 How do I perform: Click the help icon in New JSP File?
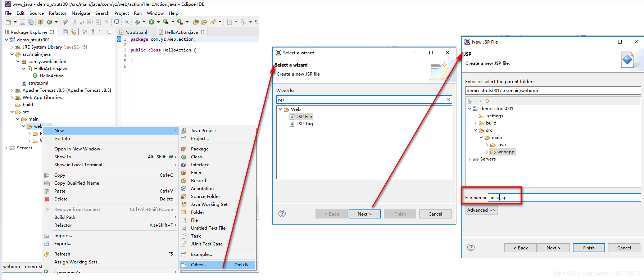pos(471,247)
